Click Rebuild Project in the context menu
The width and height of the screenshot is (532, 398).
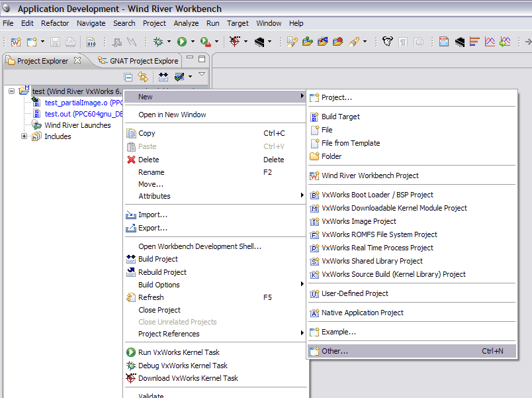click(x=216, y=272)
